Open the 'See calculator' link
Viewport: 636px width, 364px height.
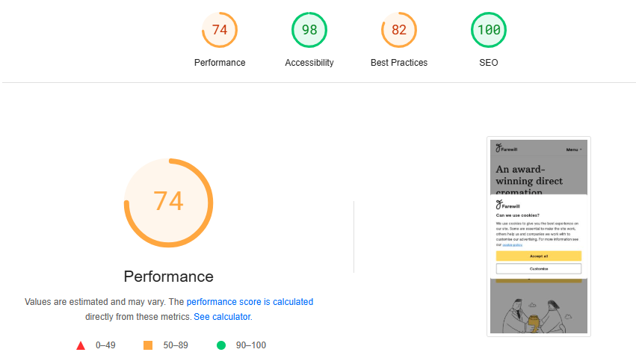point(222,317)
